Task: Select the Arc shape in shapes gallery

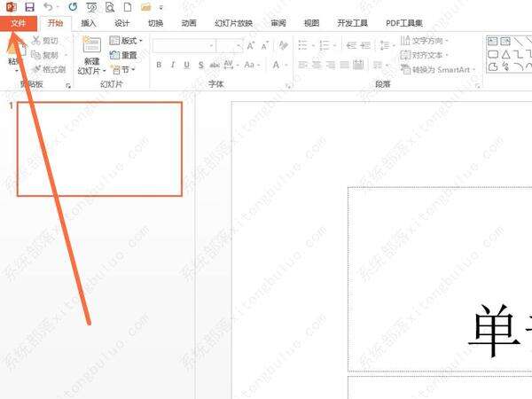Action: click(518, 66)
